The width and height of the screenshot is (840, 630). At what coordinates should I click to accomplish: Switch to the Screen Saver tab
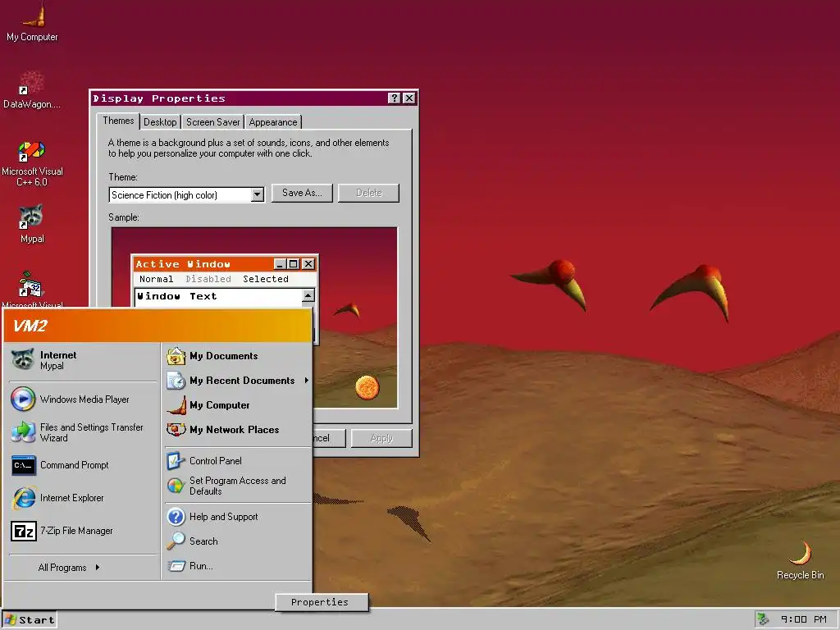[x=212, y=122]
